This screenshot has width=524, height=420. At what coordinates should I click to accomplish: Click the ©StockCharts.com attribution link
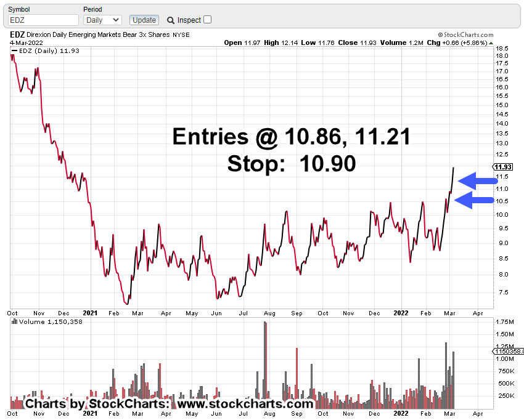point(465,36)
